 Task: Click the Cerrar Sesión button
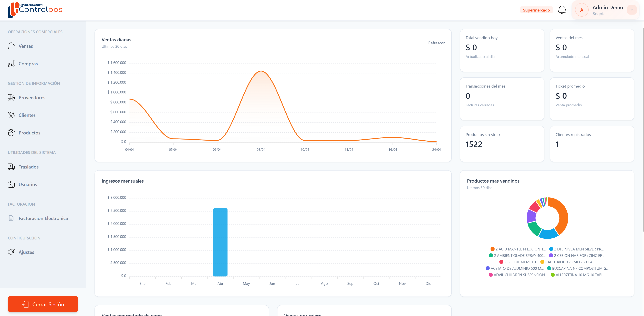point(43,304)
